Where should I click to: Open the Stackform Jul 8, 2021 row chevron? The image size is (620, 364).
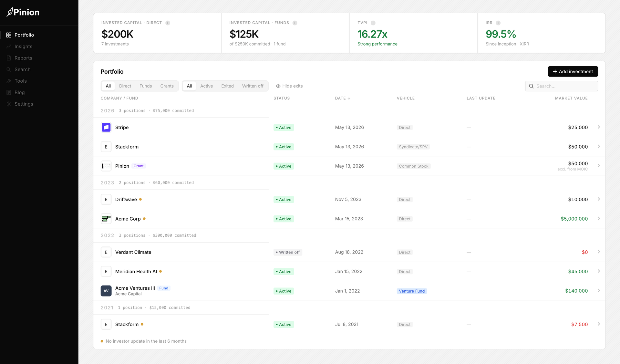pos(599,324)
